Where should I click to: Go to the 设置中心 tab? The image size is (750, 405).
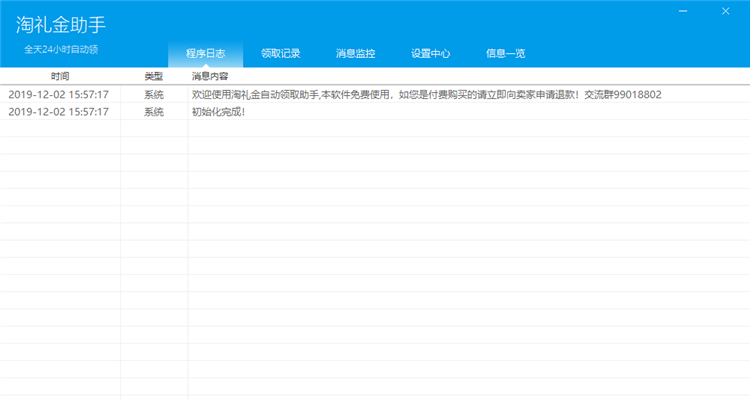pyautogui.click(x=430, y=53)
